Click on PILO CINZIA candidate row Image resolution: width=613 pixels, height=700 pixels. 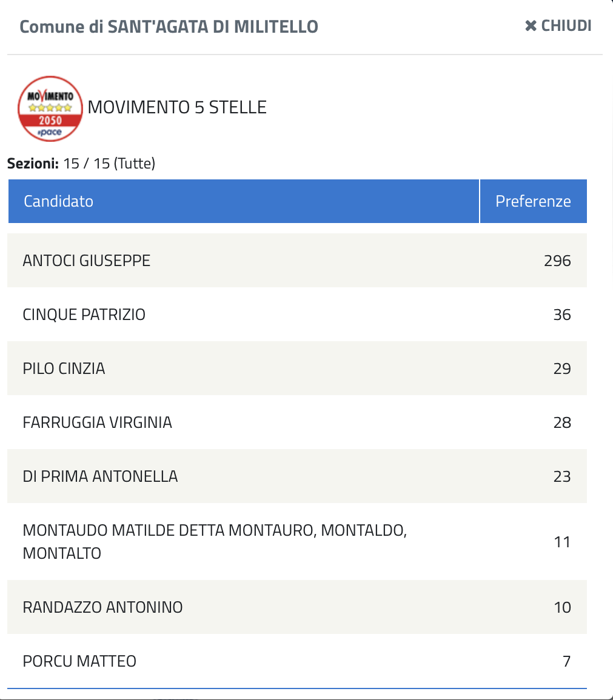tap(64, 368)
